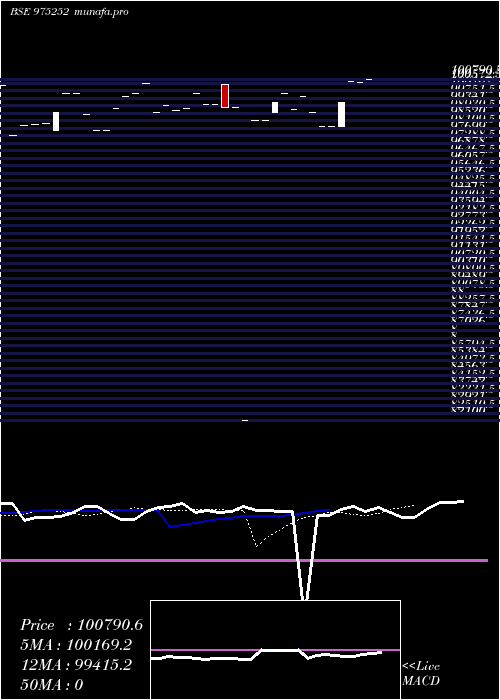Viewport: 500px width, 700px height.
Task: Click the red candlestick in the price chart
Action: coord(225,96)
